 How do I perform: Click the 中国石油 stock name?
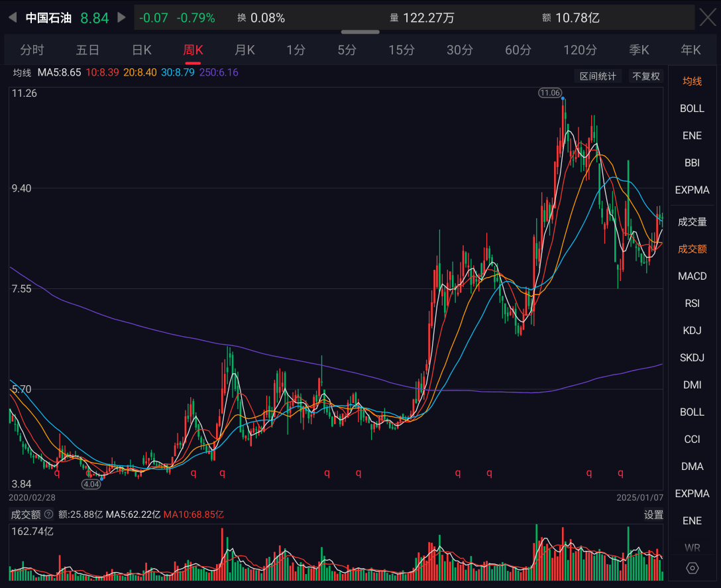tap(49, 17)
